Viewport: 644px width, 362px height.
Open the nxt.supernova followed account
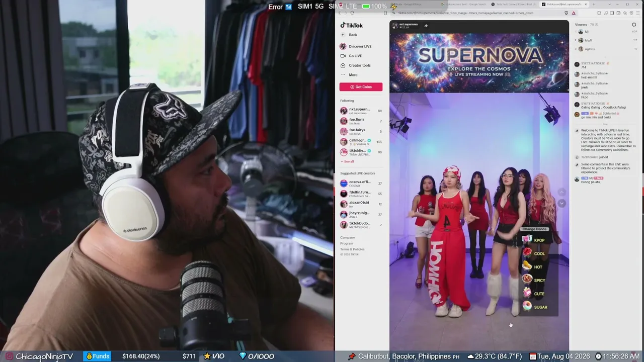click(360, 111)
